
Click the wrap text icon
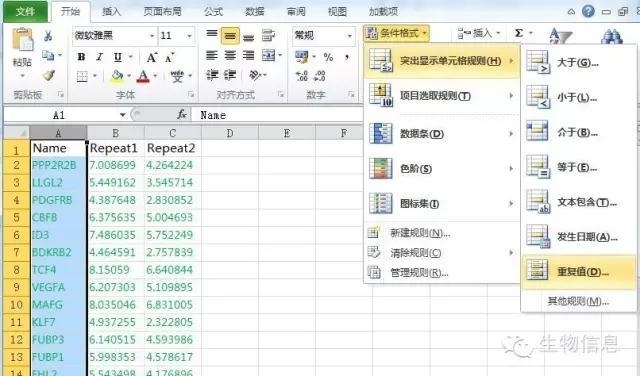click(268, 36)
